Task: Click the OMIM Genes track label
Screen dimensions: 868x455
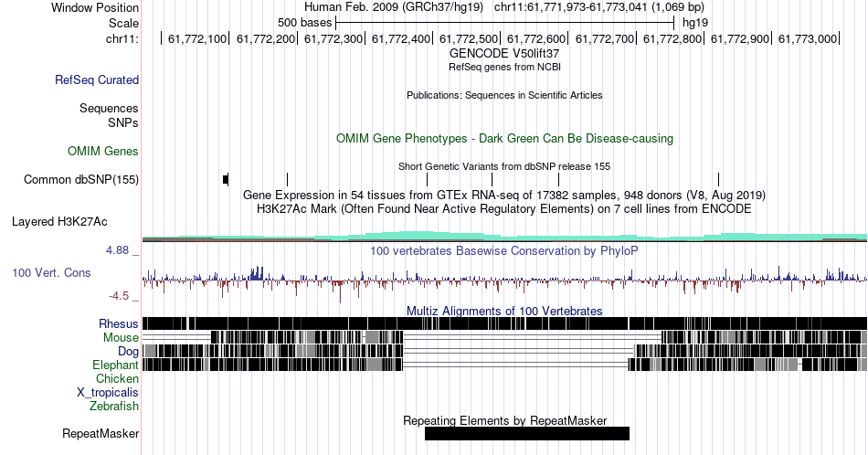Action: [103, 151]
